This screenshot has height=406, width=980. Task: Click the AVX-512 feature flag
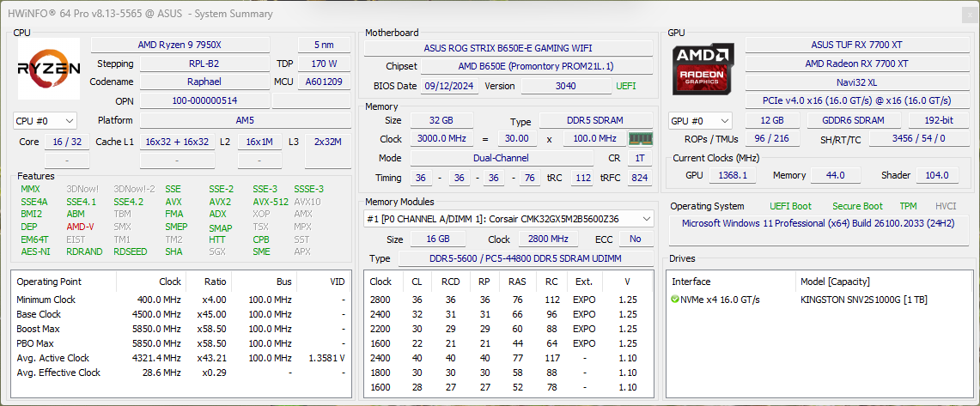tap(271, 202)
